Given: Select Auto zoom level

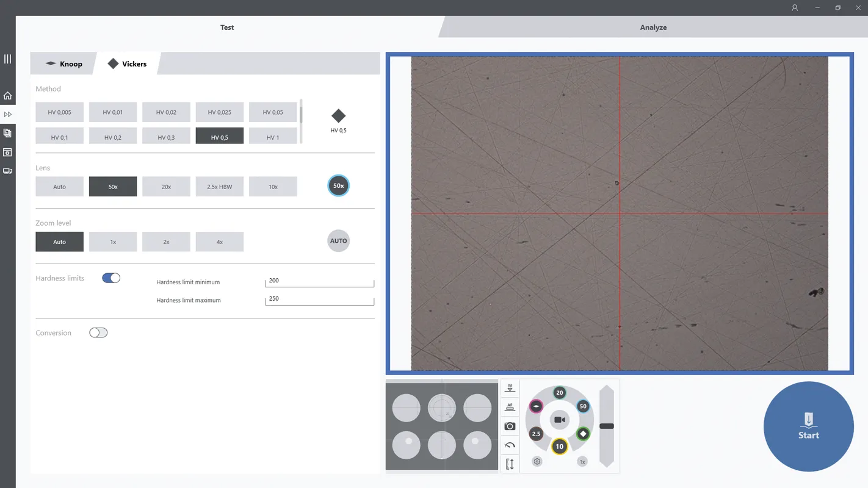Looking at the screenshot, I should tap(59, 242).
